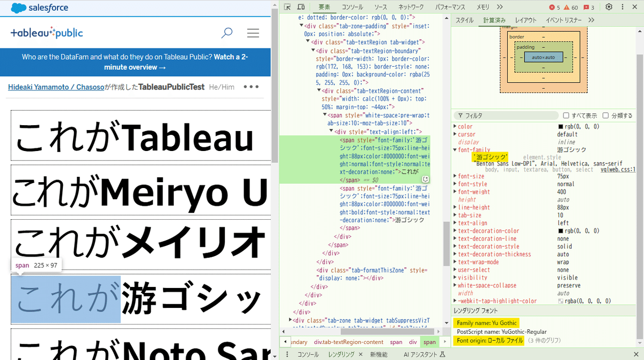Show more DevTools main tabs chevron
The width and height of the screenshot is (644, 360).
tap(500, 7)
